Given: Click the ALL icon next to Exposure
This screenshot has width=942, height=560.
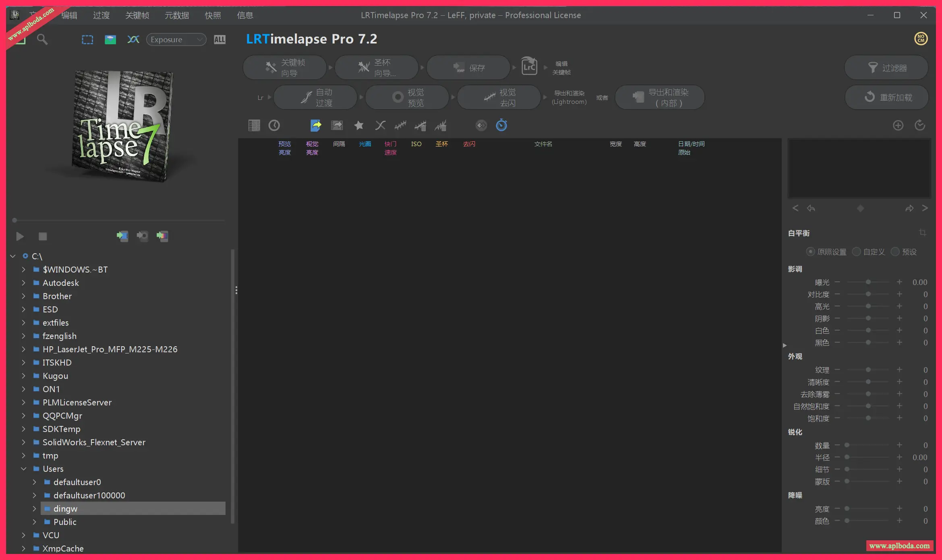Looking at the screenshot, I should 219,39.
